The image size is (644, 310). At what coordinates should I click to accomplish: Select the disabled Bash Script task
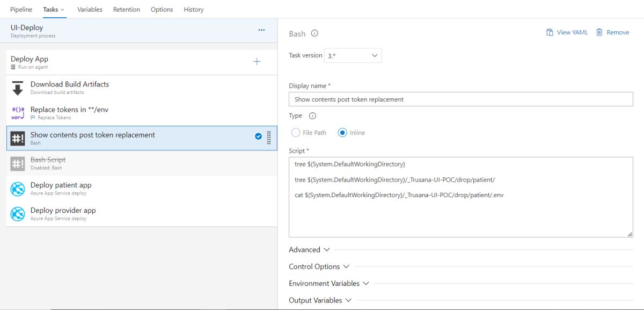click(x=142, y=163)
